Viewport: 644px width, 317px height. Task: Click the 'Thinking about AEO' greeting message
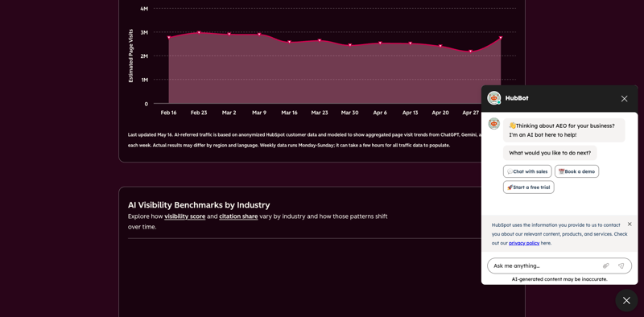tap(564, 130)
